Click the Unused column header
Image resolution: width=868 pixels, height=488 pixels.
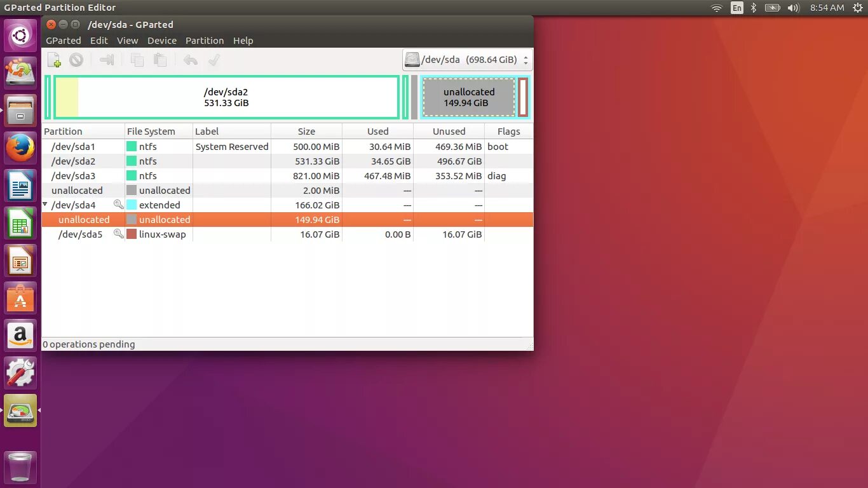tap(449, 132)
